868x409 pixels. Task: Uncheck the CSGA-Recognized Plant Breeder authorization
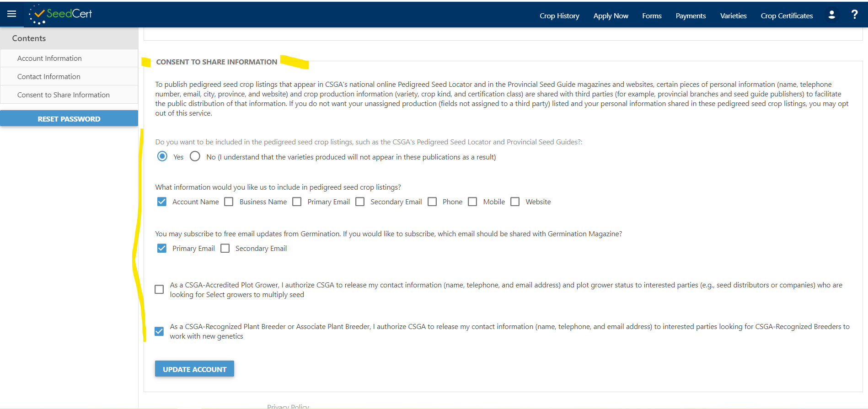[159, 331]
